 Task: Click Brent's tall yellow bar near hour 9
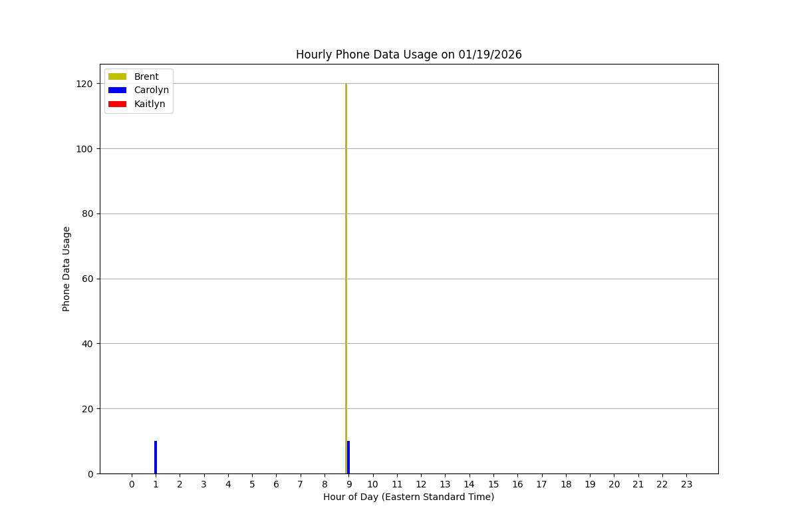[346, 266]
